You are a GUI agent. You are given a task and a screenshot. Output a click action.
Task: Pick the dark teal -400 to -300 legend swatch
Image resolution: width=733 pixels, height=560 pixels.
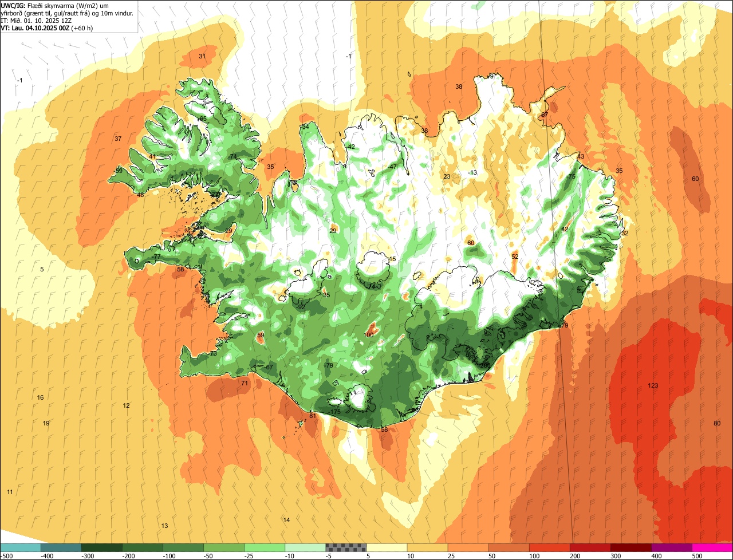(x=61, y=547)
